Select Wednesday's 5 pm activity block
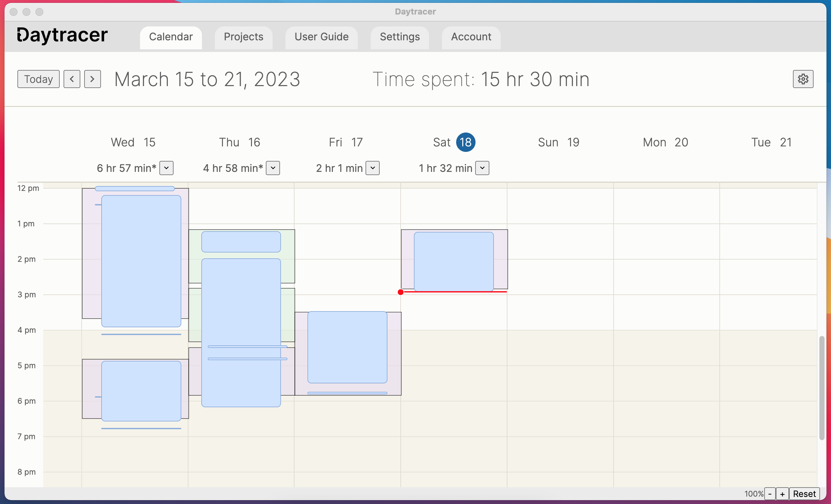 (141, 391)
